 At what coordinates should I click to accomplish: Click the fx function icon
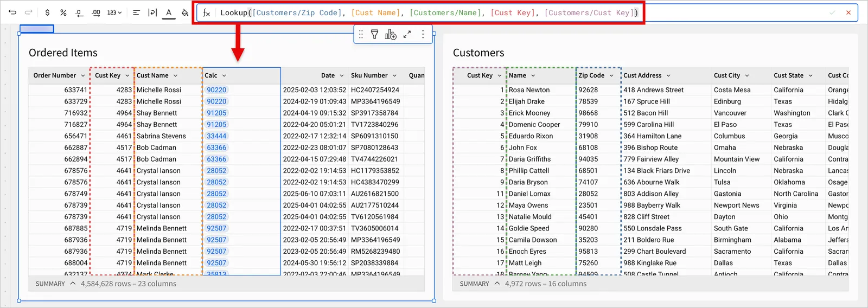click(x=206, y=12)
